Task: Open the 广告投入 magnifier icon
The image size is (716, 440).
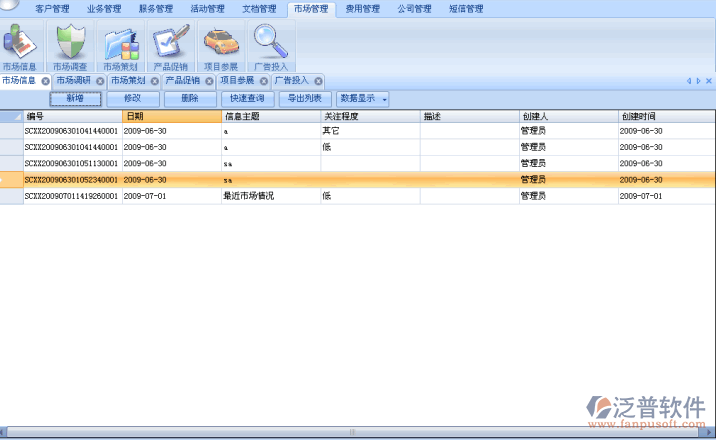Action: pos(270,45)
